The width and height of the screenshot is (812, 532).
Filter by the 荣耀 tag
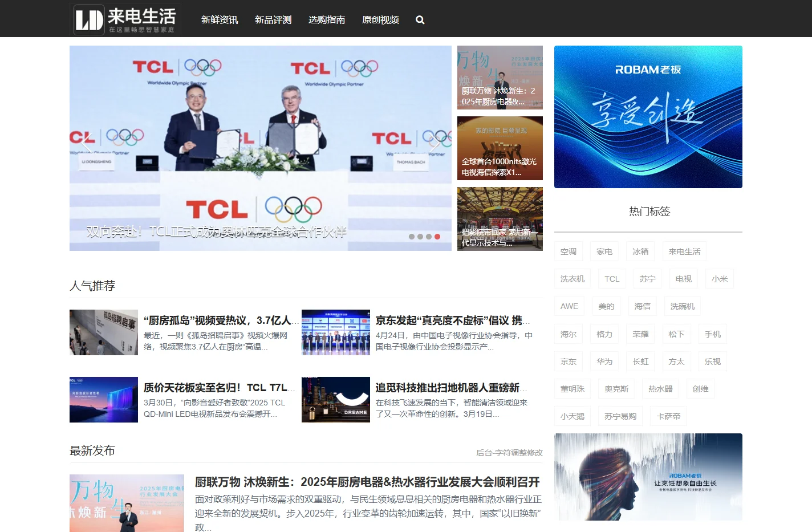point(641,334)
